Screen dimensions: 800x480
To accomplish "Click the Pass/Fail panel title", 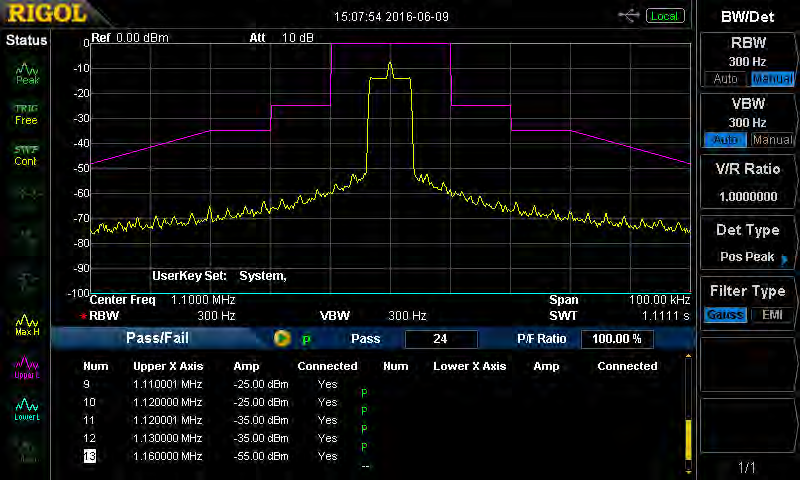I will [x=157, y=338].
